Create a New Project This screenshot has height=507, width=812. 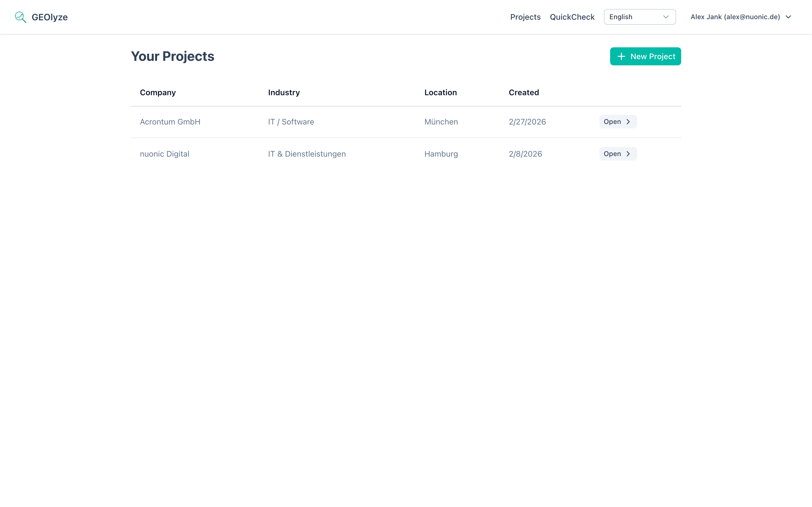pyautogui.click(x=645, y=56)
